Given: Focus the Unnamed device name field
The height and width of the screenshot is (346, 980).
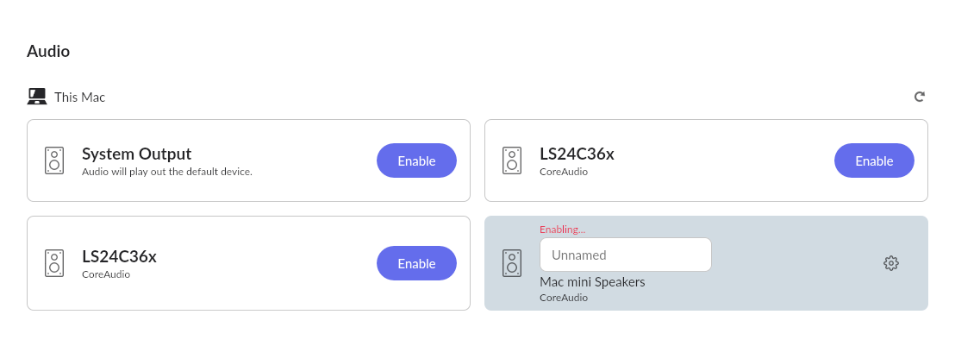Looking at the screenshot, I should pos(625,255).
